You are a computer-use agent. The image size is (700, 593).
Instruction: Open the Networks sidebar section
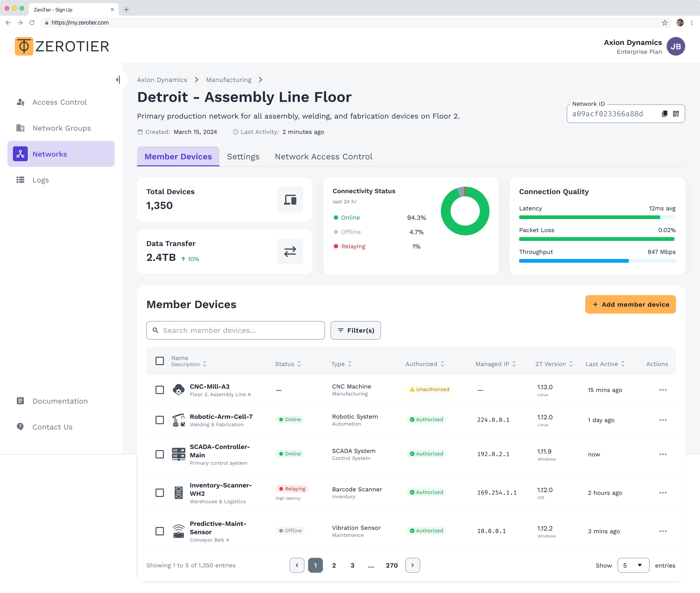[49, 154]
